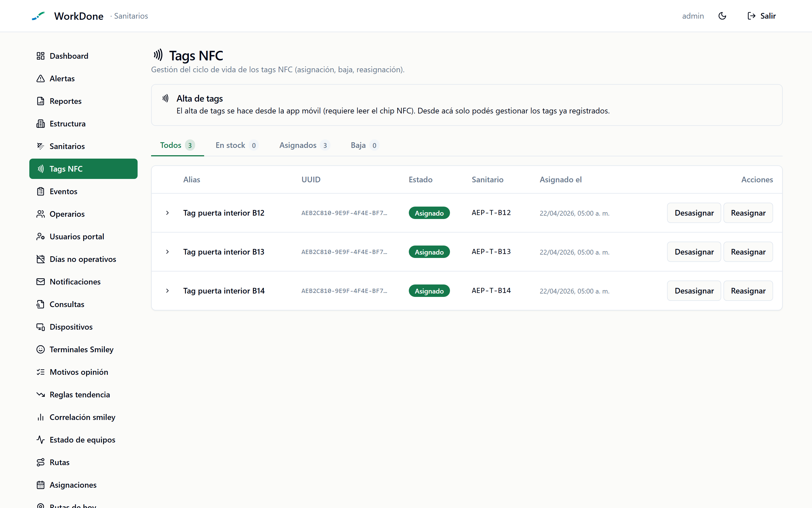Click the Correlación smiley bar chart icon
The image size is (812, 508).
coord(41,417)
